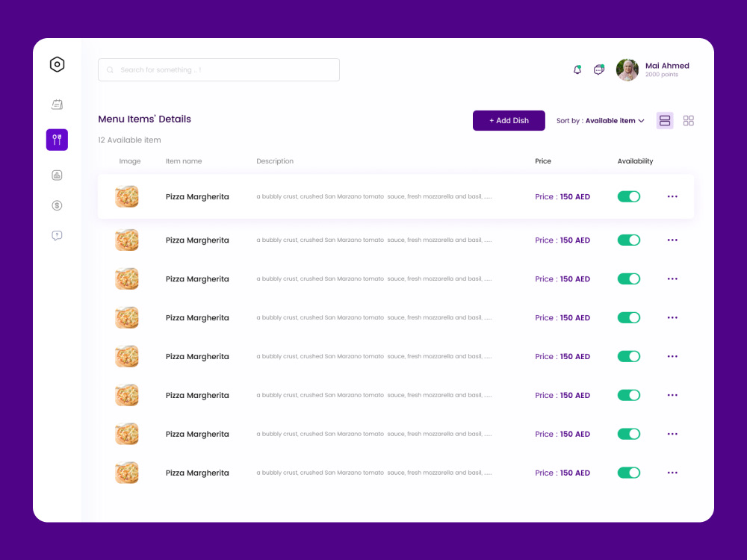
Task: Click the magnifier icon in search box
Action: click(x=110, y=70)
